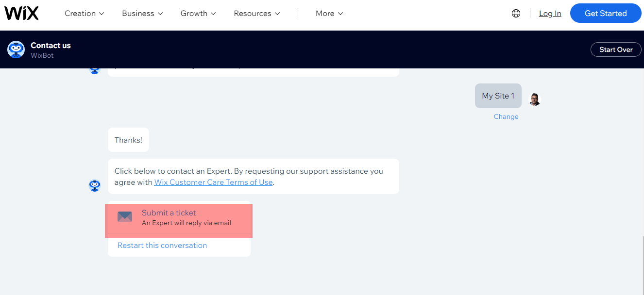Open the Resources dropdown
Viewport: 644px width, 295px height.
pyautogui.click(x=256, y=13)
